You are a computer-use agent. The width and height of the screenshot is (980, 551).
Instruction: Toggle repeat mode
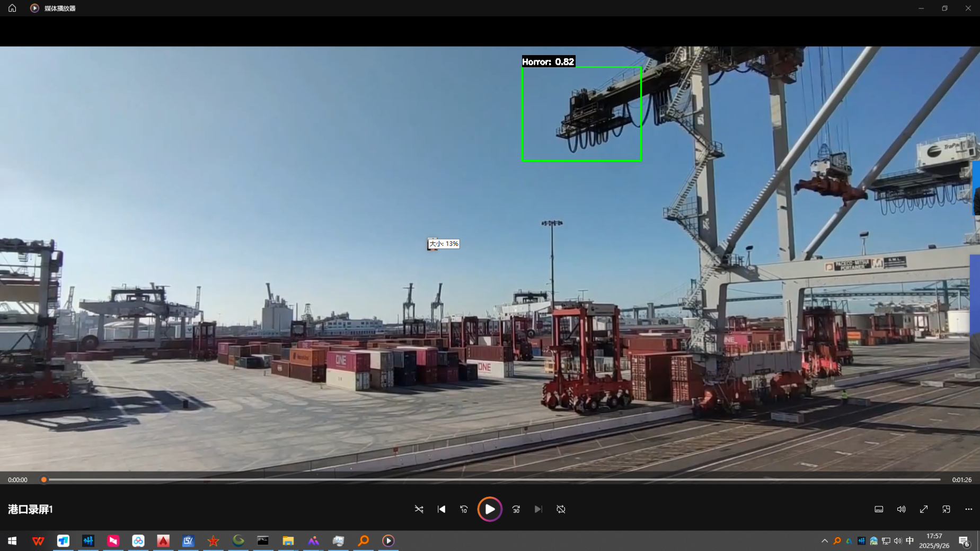coord(561,509)
